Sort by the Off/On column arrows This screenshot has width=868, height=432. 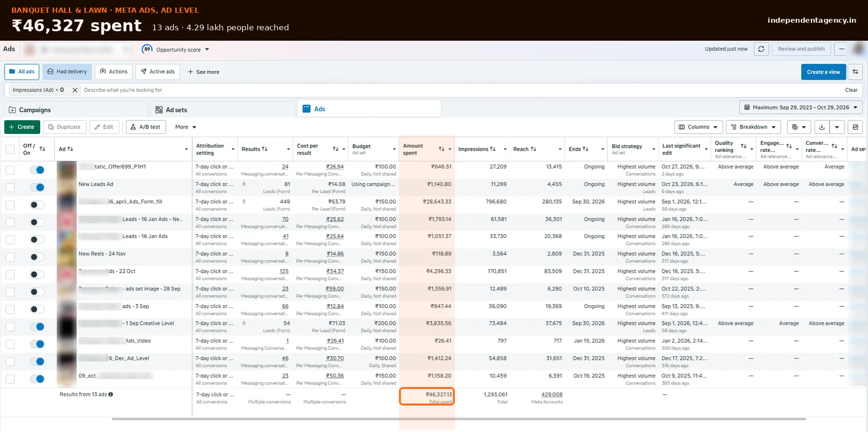tap(42, 149)
